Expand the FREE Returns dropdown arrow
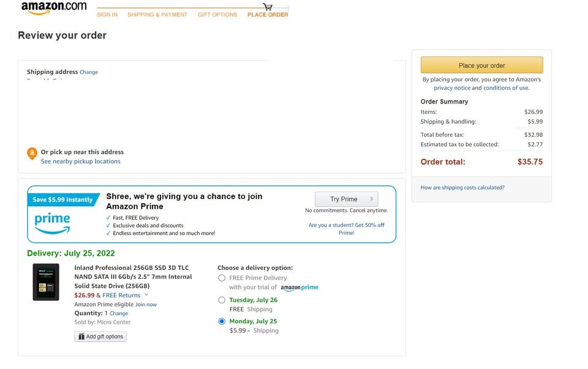This screenshot has height=369, width=588. click(146, 295)
